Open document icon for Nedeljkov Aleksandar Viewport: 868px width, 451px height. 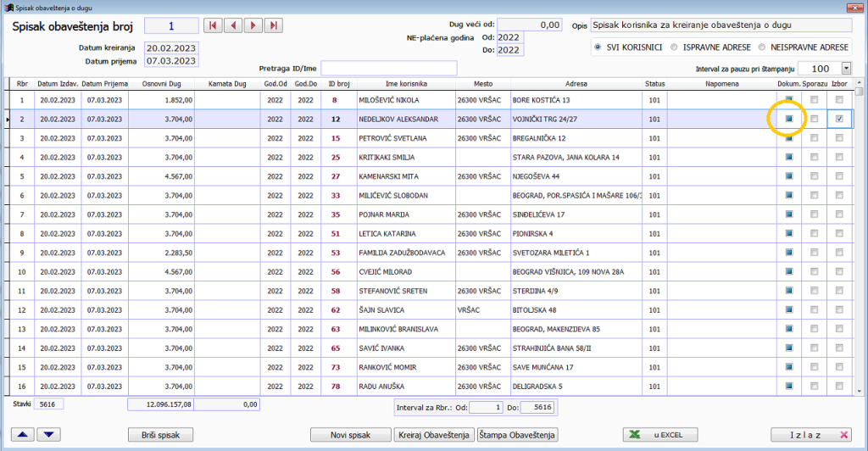[788, 119]
